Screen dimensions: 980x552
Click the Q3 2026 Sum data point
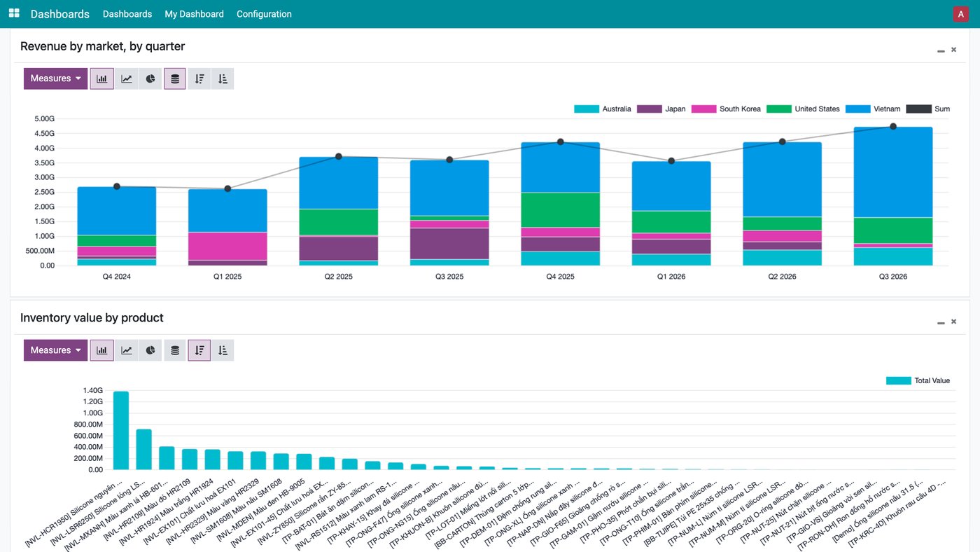(x=893, y=127)
